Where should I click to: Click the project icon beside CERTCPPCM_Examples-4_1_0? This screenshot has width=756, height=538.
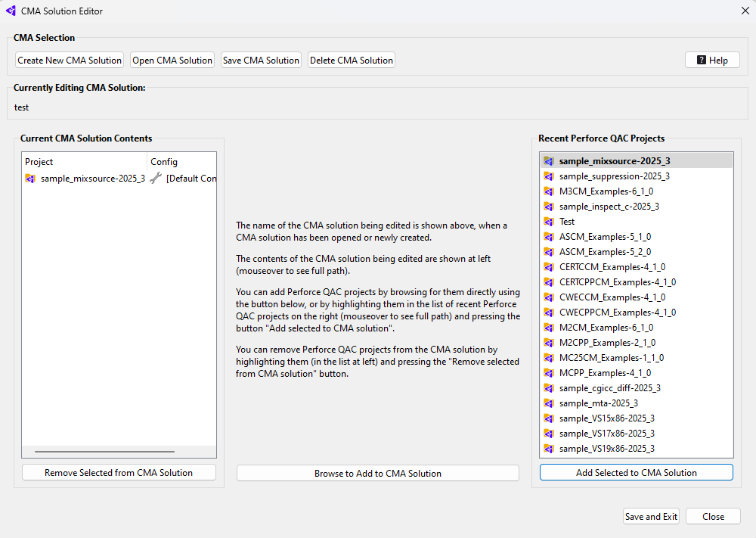pyautogui.click(x=549, y=282)
